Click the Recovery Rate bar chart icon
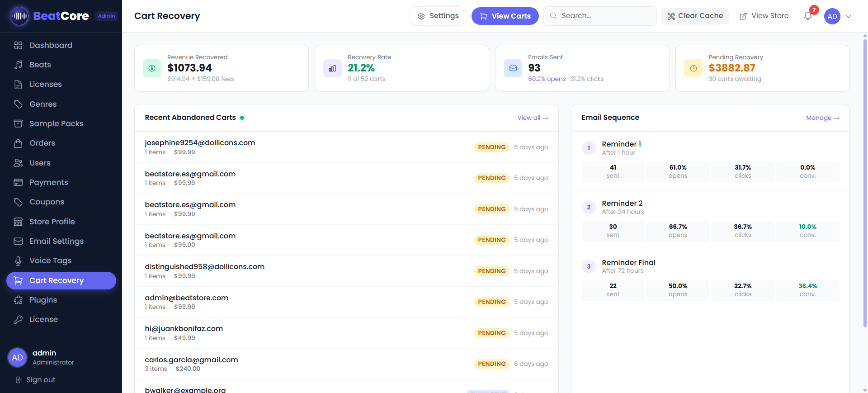Screen dimensions: 868x393 point(332,68)
